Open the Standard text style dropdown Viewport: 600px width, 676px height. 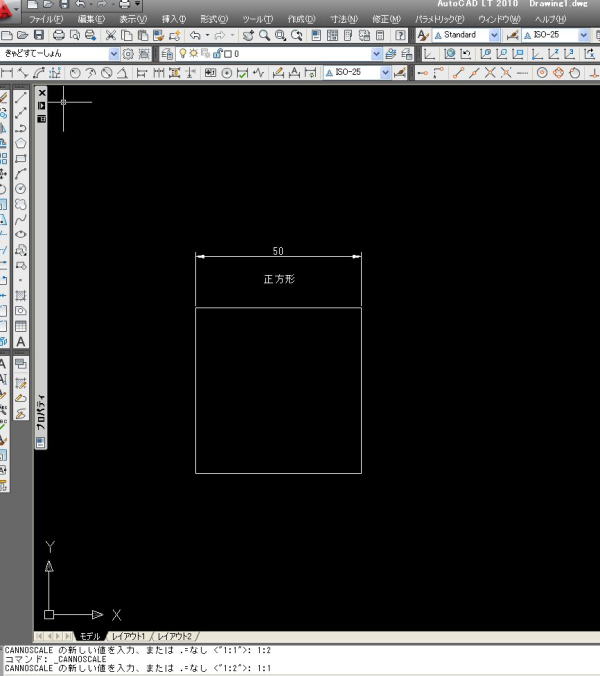coord(494,35)
